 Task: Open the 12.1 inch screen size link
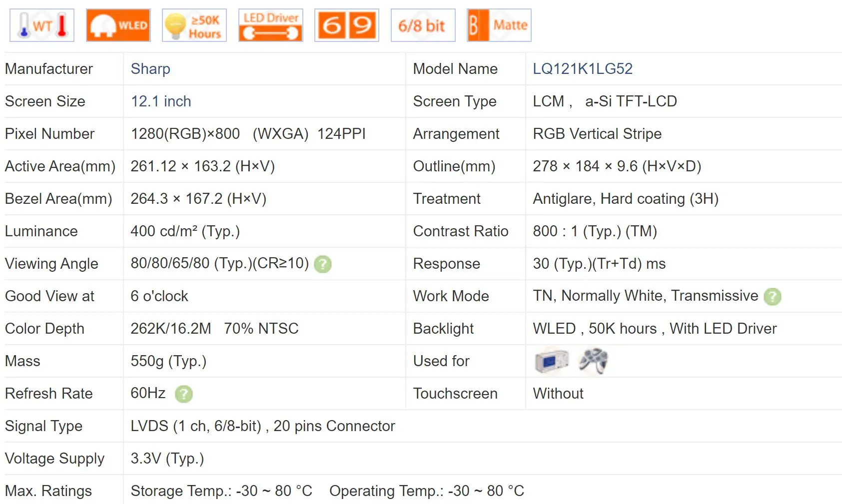pos(161,101)
